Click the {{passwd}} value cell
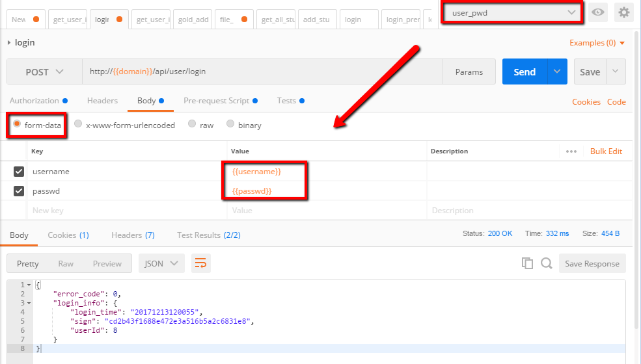Image resolution: width=641 pixels, height=364 pixels. [x=327, y=191]
